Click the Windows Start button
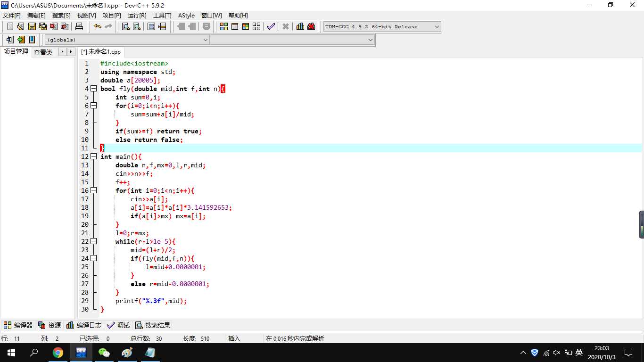Screen dimensions: 644x362 tap(11, 352)
